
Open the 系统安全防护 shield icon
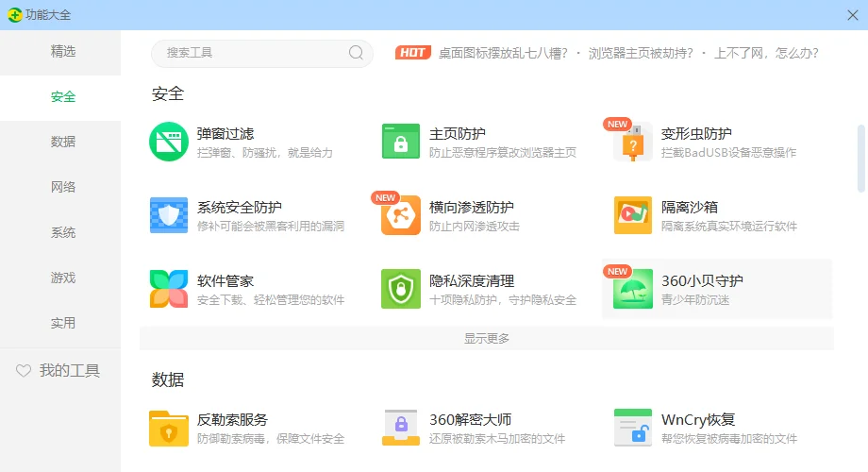point(169,215)
